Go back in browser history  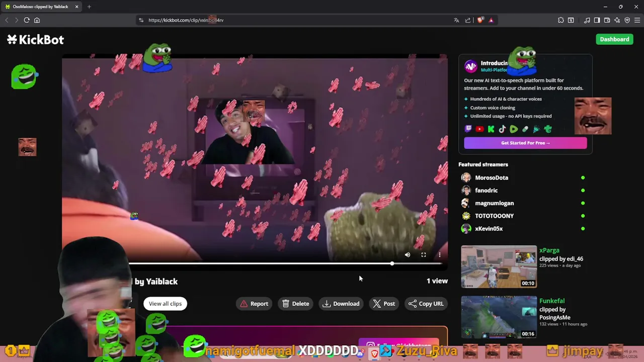coord(7,20)
